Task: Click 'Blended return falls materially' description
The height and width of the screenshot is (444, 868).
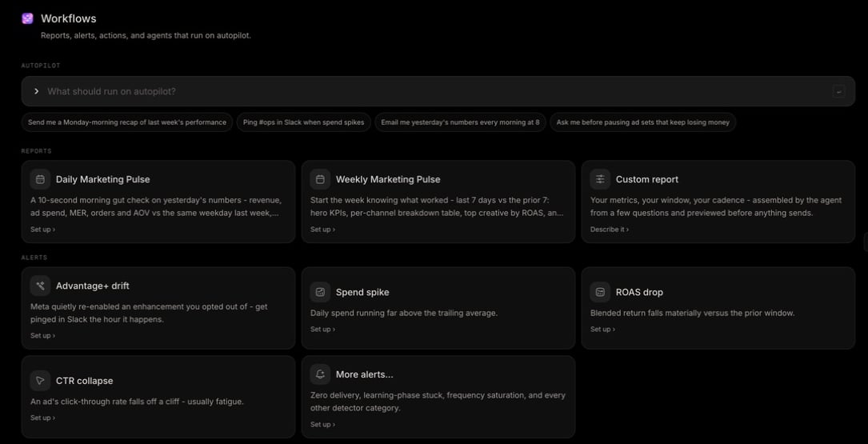Action: coord(692,313)
